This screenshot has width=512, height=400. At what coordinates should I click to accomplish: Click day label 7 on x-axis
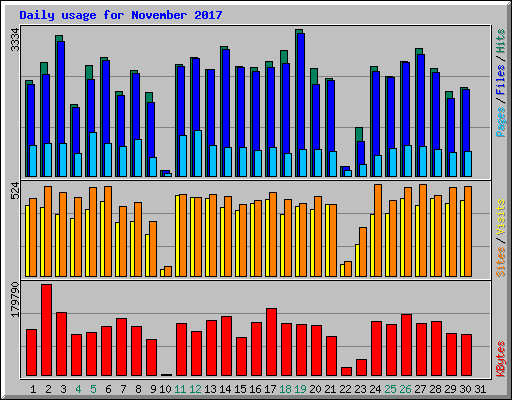pyautogui.click(x=123, y=389)
